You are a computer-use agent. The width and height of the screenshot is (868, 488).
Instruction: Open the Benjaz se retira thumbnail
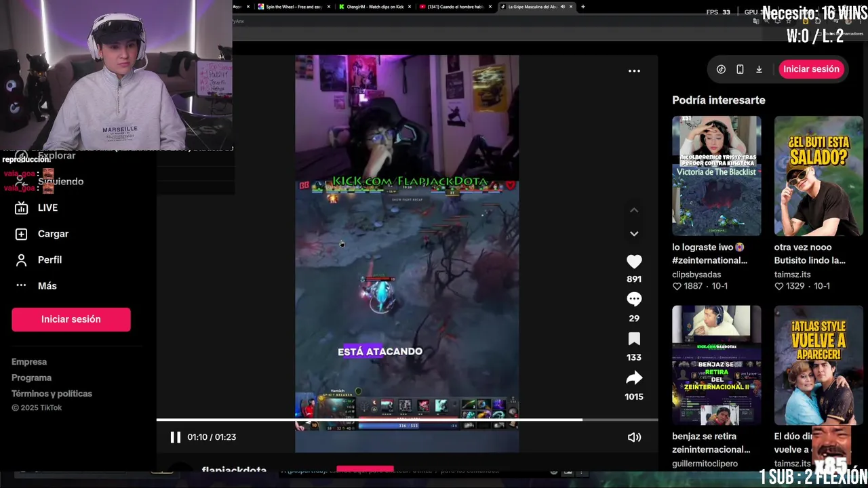point(717,365)
